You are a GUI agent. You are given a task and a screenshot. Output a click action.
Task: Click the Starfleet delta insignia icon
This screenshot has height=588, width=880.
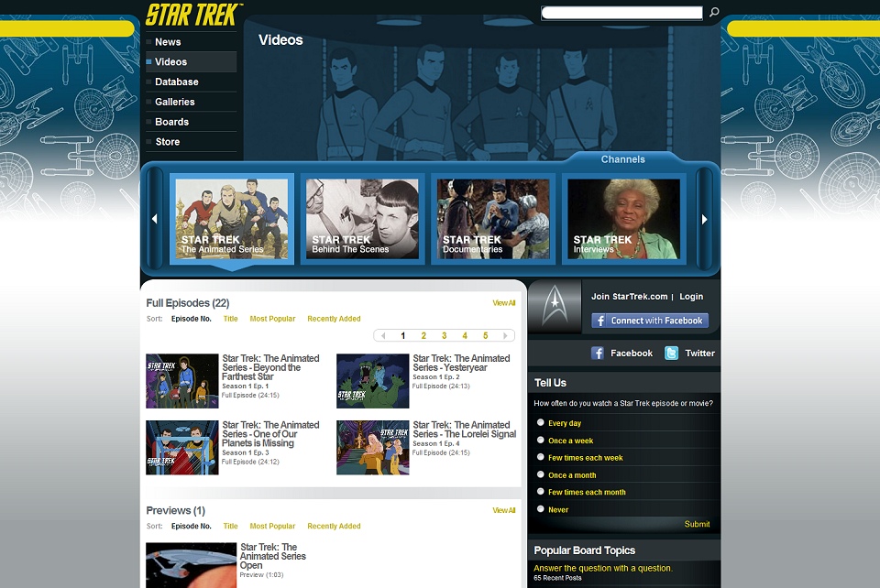click(555, 307)
